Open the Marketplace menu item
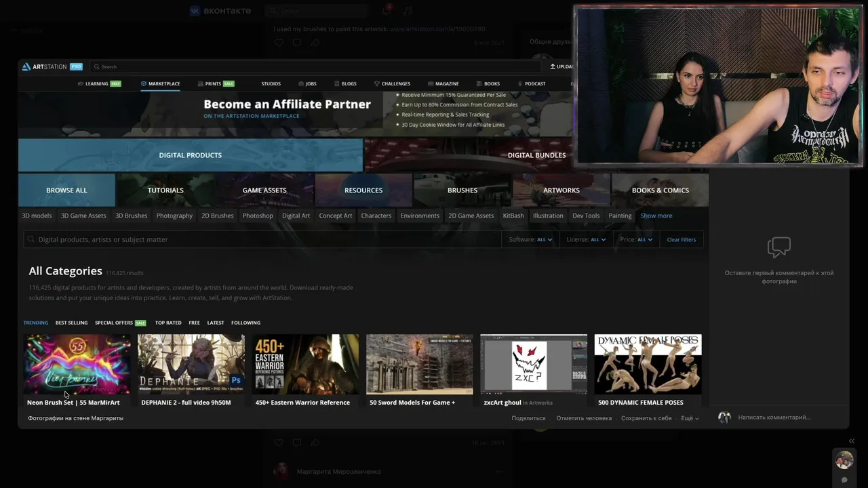 click(x=161, y=83)
